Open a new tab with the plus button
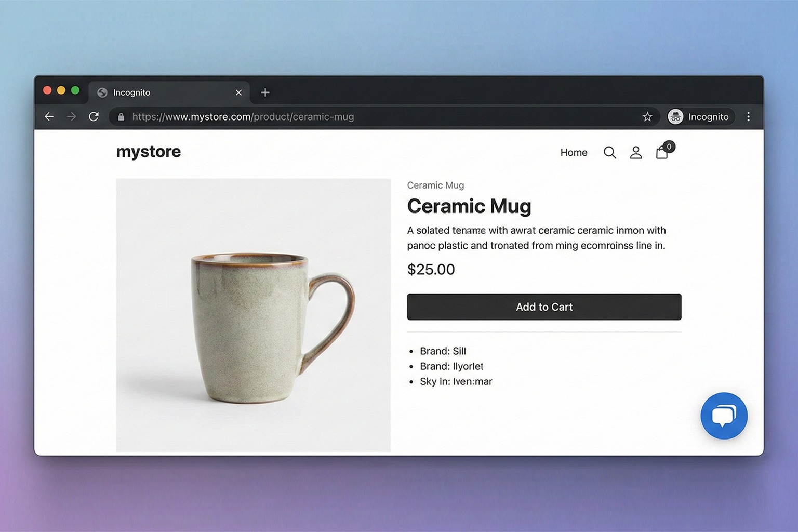Viewport: 798px width, 532px height. pos(265,92)
